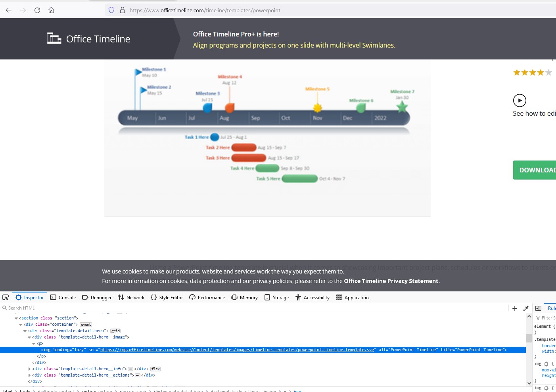Click the Office Timeline logo
This screenshot has width=556, height=392.
point(88,38)
